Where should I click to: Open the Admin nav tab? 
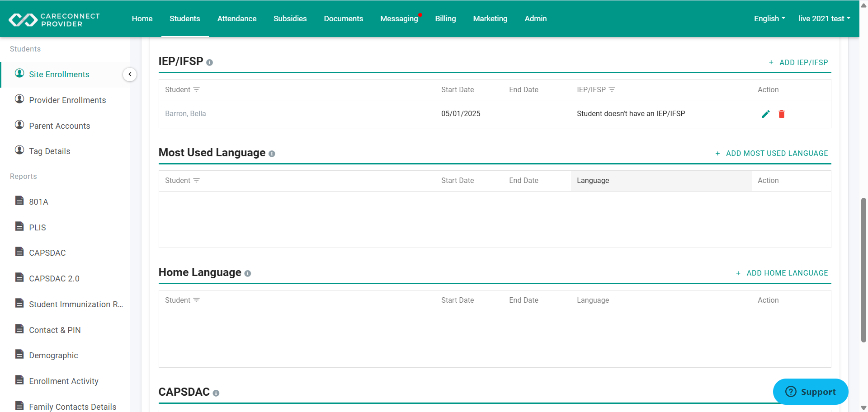click(x=535, y=19)
